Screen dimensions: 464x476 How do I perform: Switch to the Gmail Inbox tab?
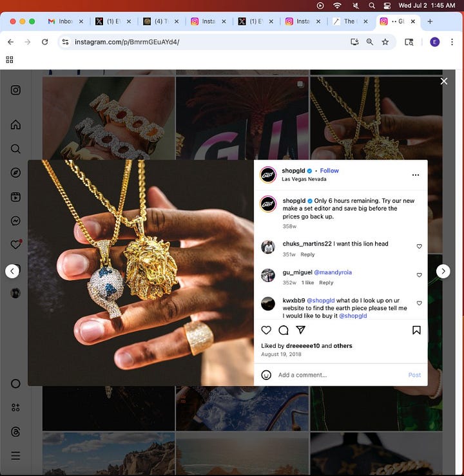coord(65,21)
